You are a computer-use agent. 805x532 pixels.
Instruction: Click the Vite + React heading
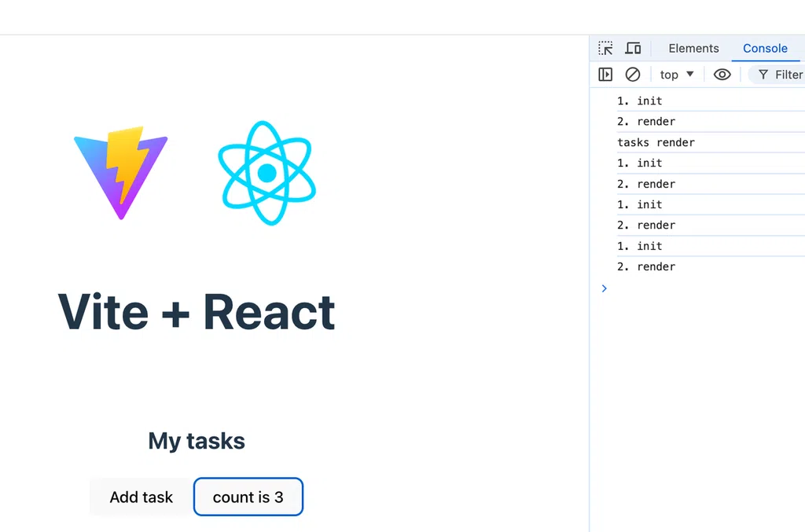coord(197,312)
